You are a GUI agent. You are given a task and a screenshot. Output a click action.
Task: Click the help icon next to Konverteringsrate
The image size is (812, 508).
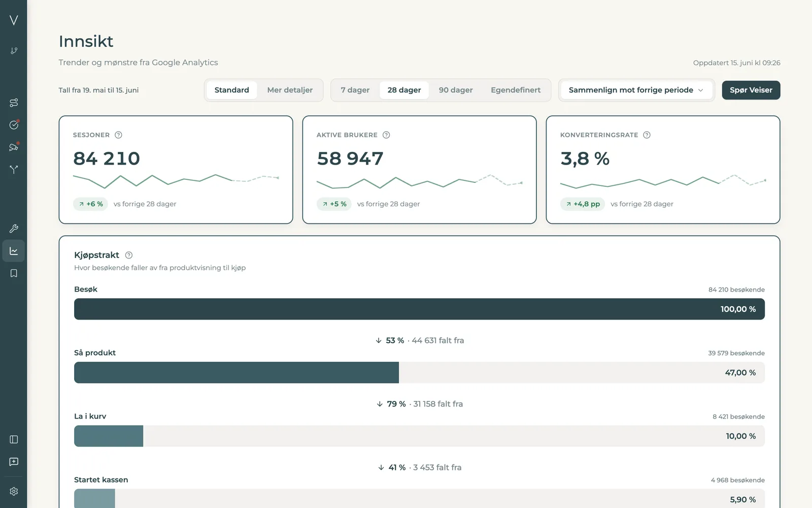[647, 135]
